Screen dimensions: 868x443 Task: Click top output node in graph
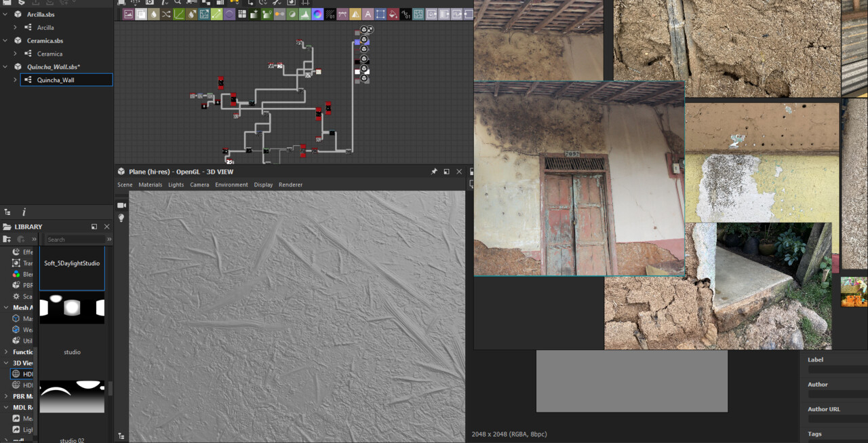[x=364, y=30]
